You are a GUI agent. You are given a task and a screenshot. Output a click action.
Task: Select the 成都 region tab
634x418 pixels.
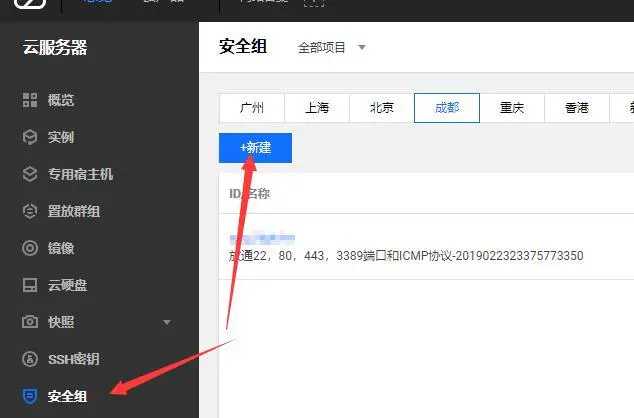tap(447, 108)
